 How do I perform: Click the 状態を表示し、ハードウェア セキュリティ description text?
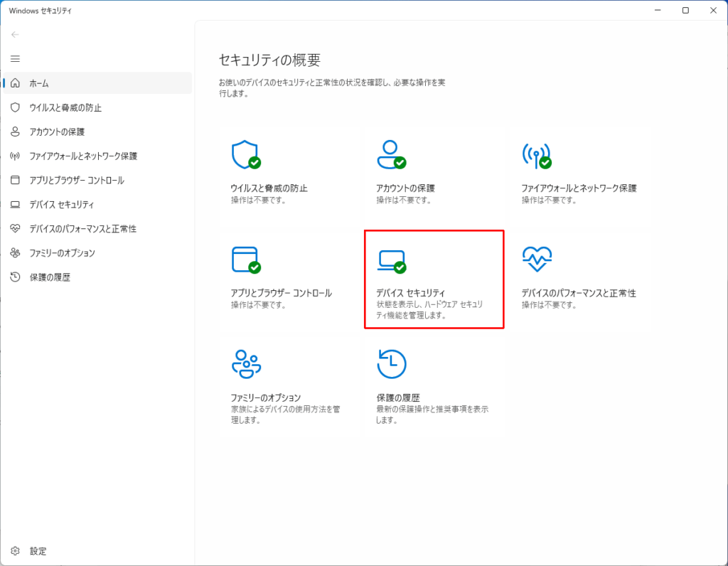point(429,310)
